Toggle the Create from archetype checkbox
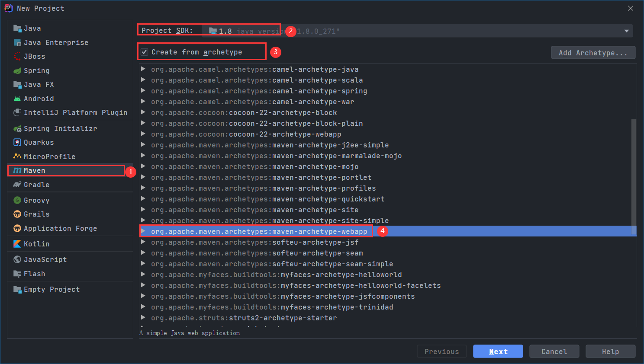644x364 pixels. (145, 52)
